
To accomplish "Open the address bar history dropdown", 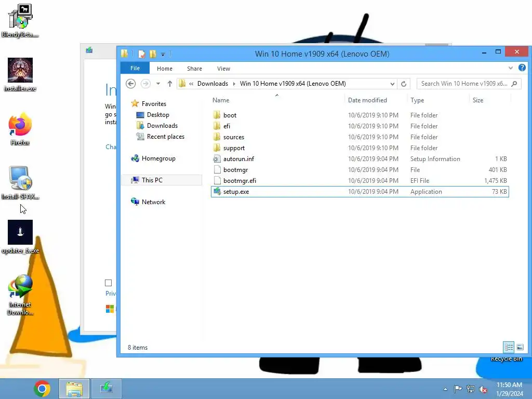I will click(x=392, y=84).
